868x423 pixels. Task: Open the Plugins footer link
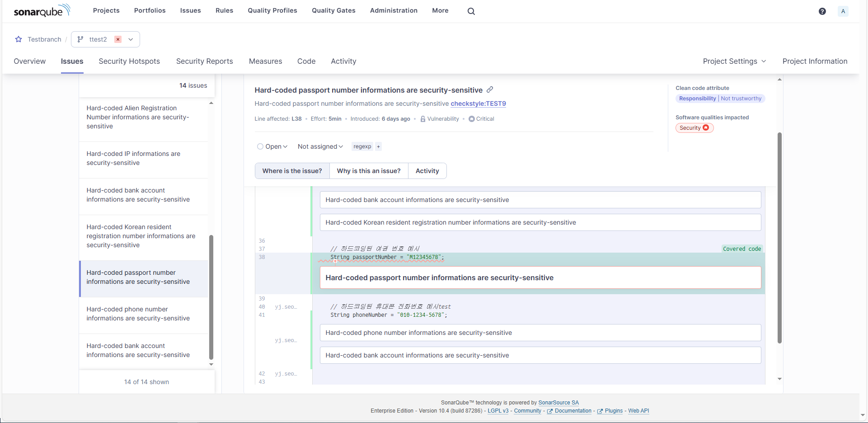coord(610,411)
